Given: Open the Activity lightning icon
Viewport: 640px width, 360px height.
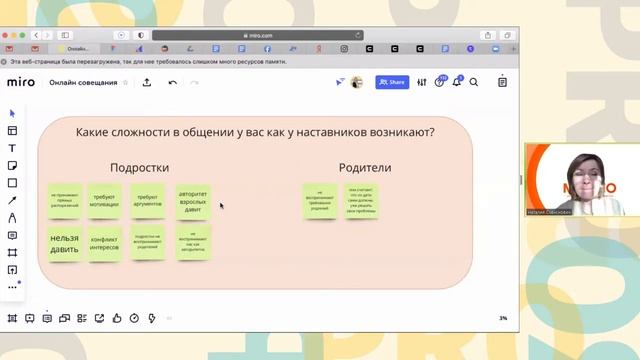Looking at the screenshot, I should click(x=152, y=318).
